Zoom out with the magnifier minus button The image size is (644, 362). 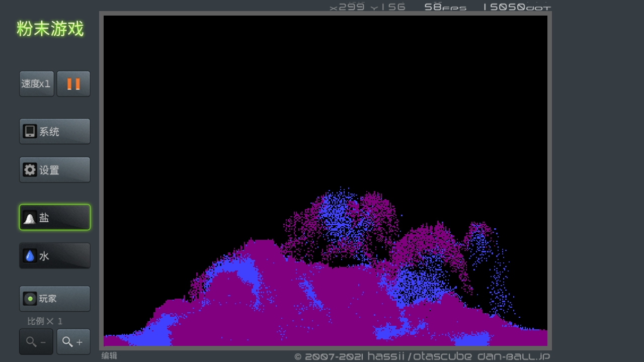point(36,342)
